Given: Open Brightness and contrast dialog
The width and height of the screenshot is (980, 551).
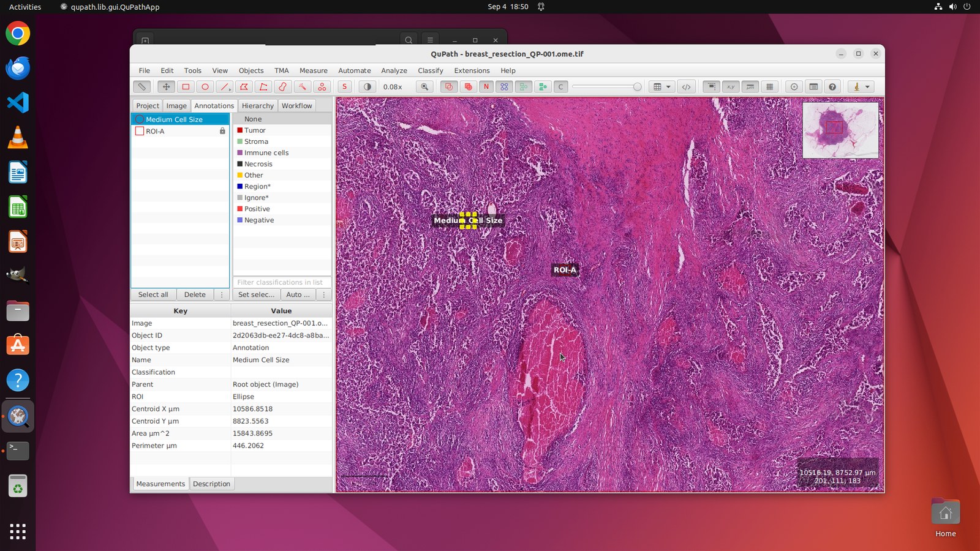Looking at the screenshot, I should (367, 87).
